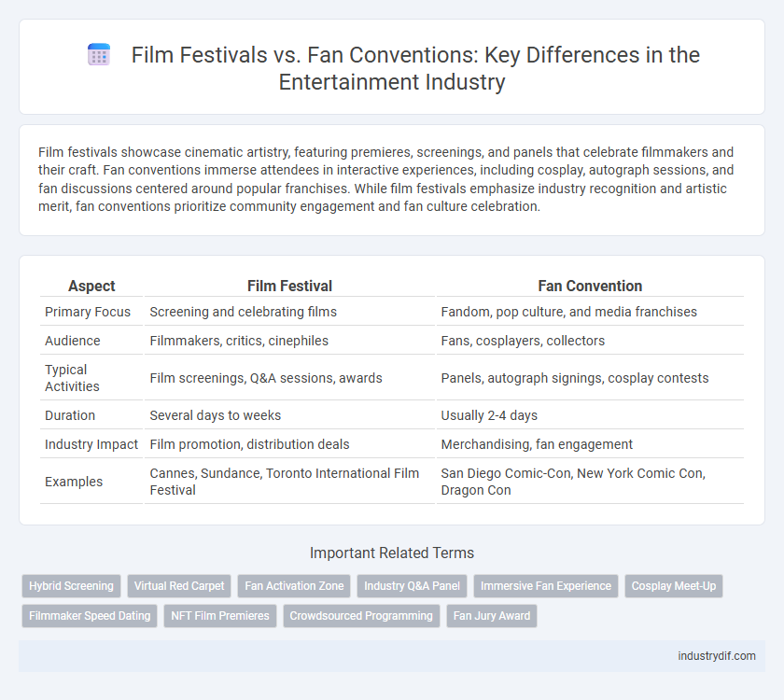Open the Fan Jury Award tag
Viewport: 784px width, 700px height.
tap(492, 616)
